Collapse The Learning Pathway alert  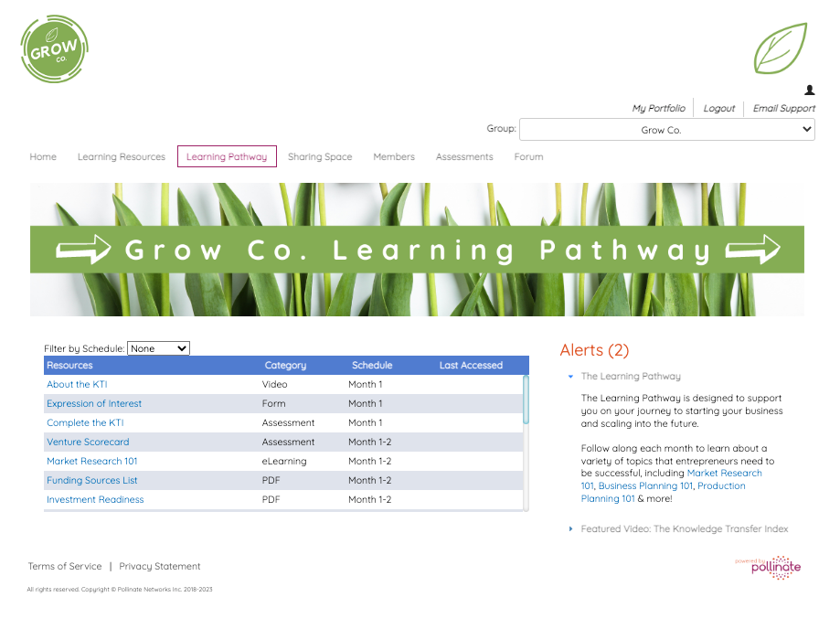(569, 376)
